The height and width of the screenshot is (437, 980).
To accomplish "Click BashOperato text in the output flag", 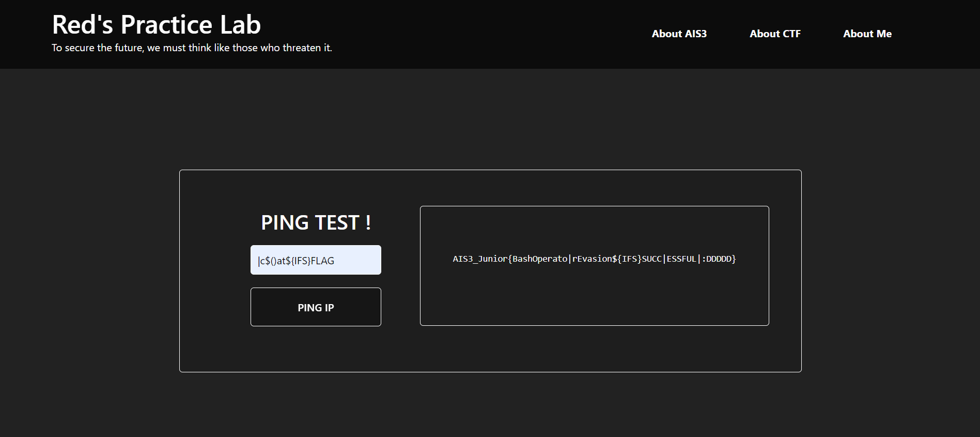I will (x=539, y=259).
